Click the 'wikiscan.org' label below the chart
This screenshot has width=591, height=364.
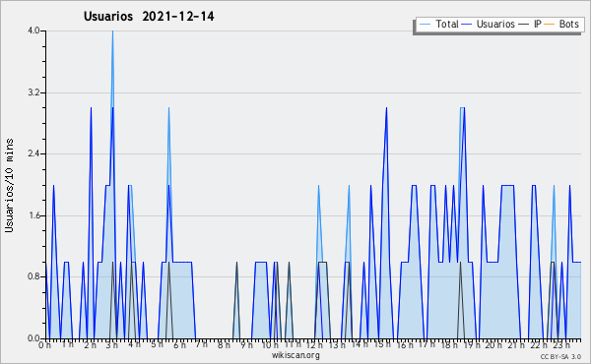[x=295, y=355]
